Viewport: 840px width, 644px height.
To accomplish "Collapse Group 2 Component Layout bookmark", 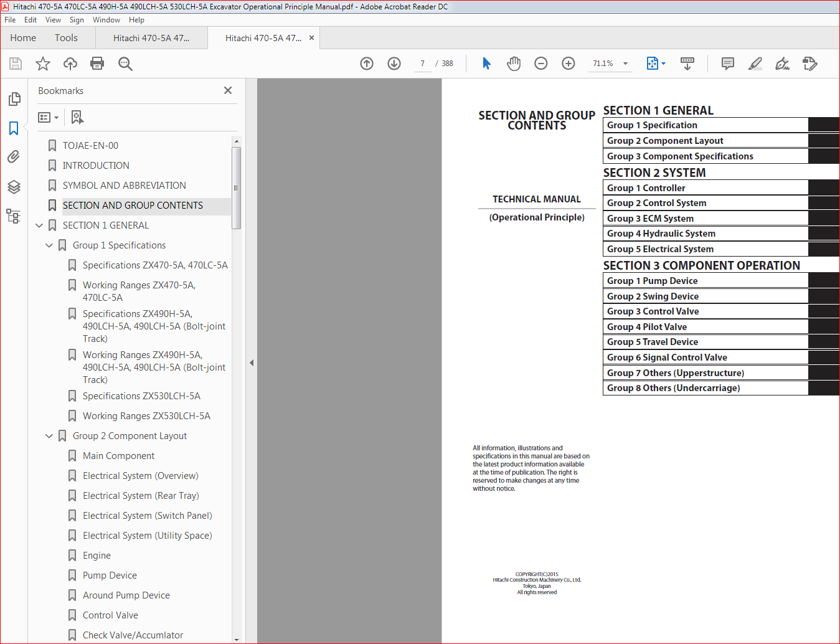I will [x=49, y=436].
